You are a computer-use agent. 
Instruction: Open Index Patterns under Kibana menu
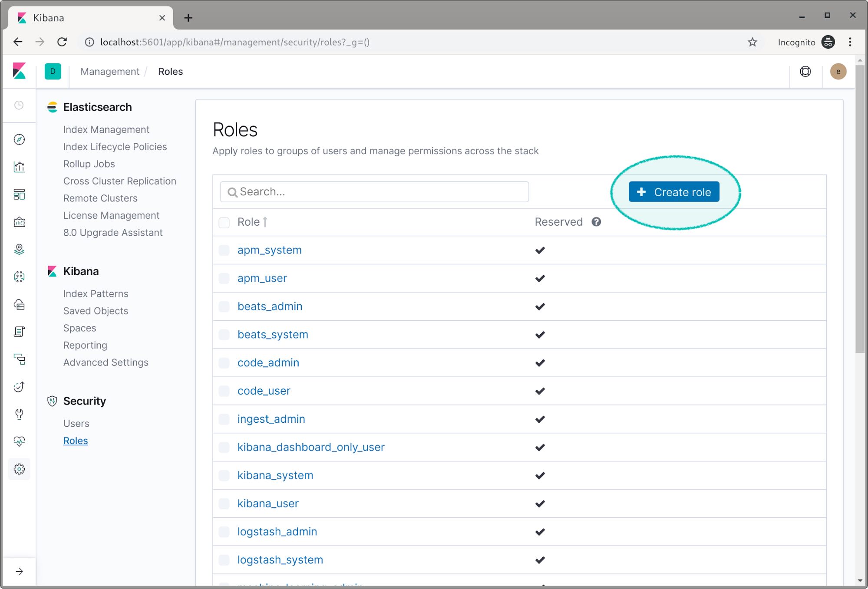(x=96, y=293)
